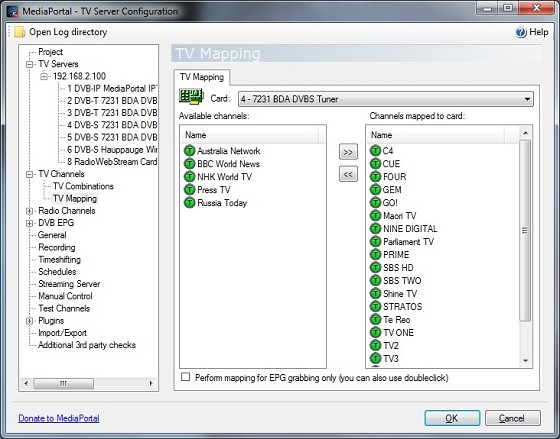560x439 pixels.
Task: Select TV3 in mapped channels
Action: pyautogui.click(x=391, y=359)
